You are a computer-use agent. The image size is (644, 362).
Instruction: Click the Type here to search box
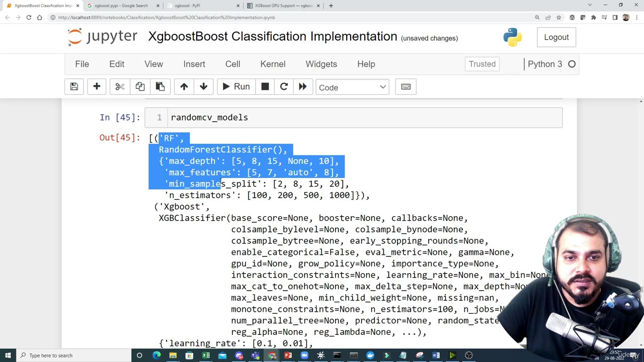(x=74, y=355)
